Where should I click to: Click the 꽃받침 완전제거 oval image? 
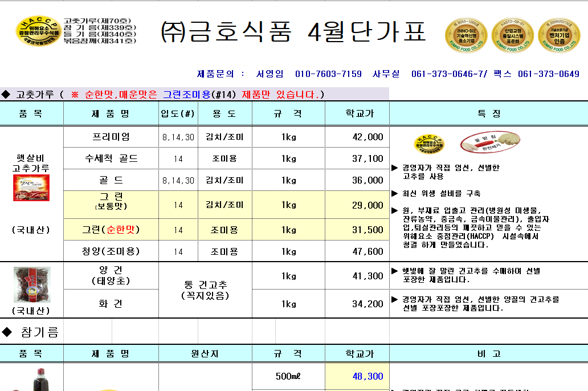pos(490,142)
